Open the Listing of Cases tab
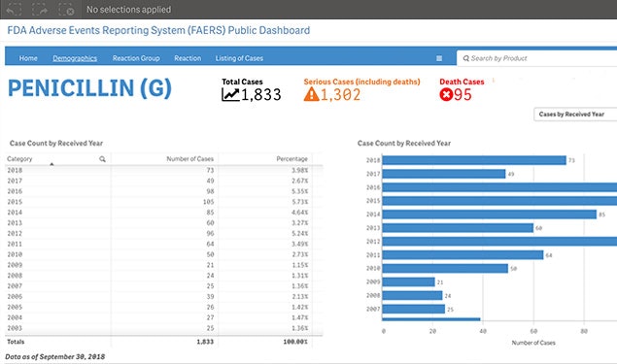Image resolution: width=617 pixels, height=364 pixels. (239, 58)
